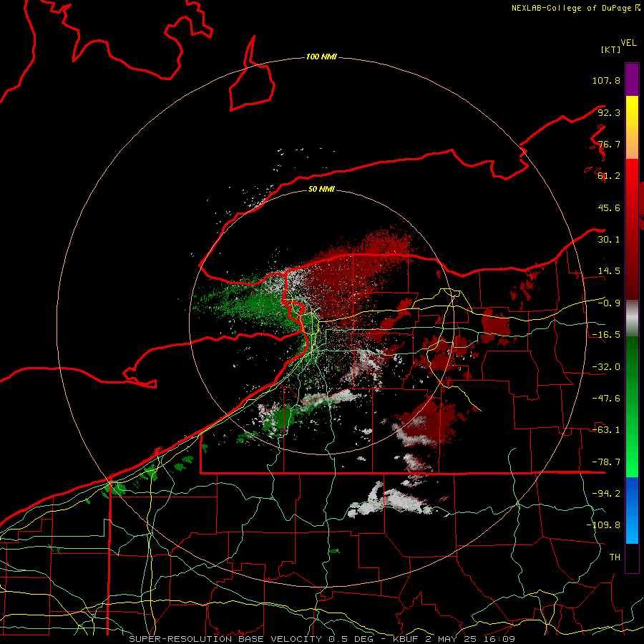Image resolution: width=644 pixels, height=644 pixels.
Task: Select the -78.7 scale value
Action: [x=606, y=462]
